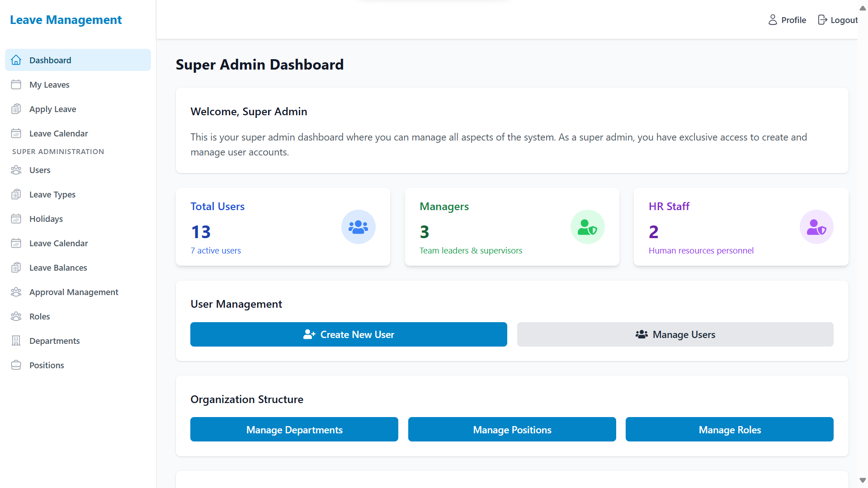This screenshot has height=488, width=868.
Task: Open Manage Users
Action: click(675, 334)
